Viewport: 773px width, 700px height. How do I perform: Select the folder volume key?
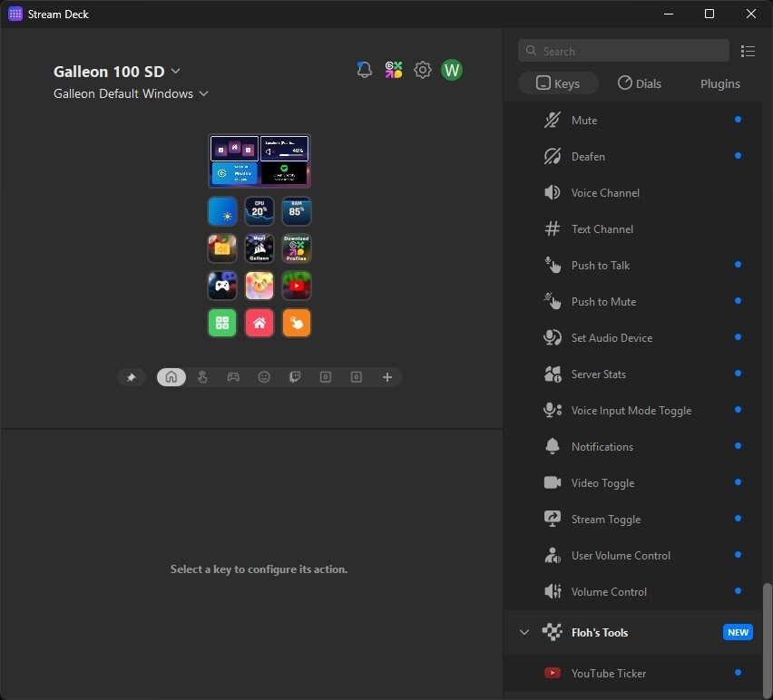[x=222, y=248]
